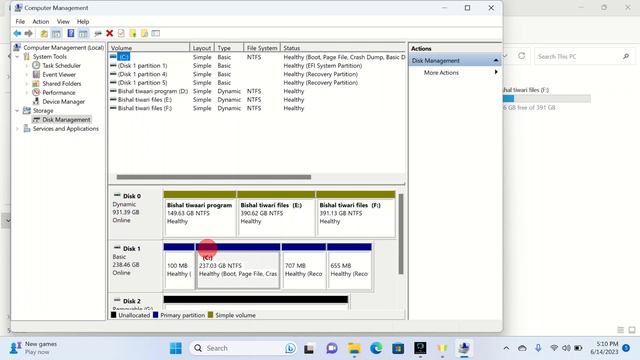Click the yellow folder with green arrow icon
640x360 pixels.
[133, 33]
